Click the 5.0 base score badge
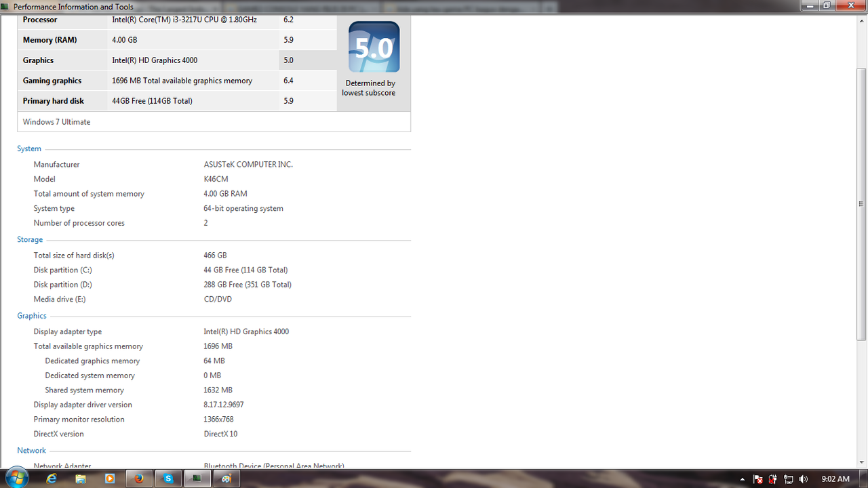 point(374,47)
